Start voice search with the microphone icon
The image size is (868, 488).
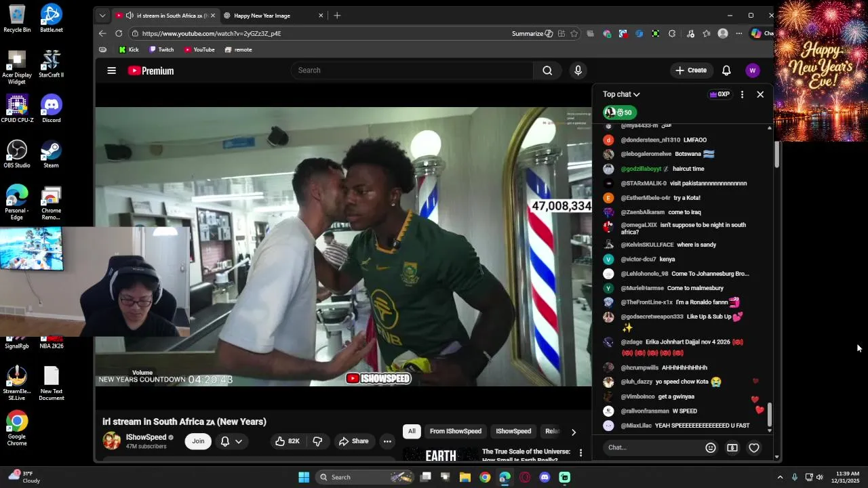point(578,70)
